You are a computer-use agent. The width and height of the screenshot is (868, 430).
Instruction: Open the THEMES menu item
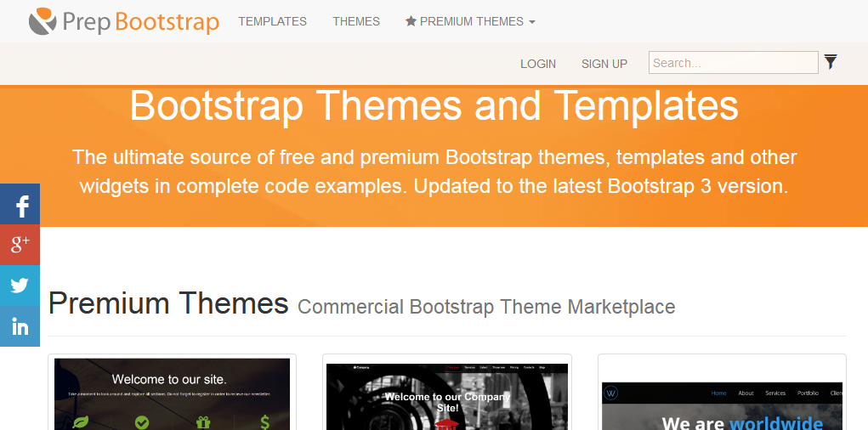click(x=356, y=21)
